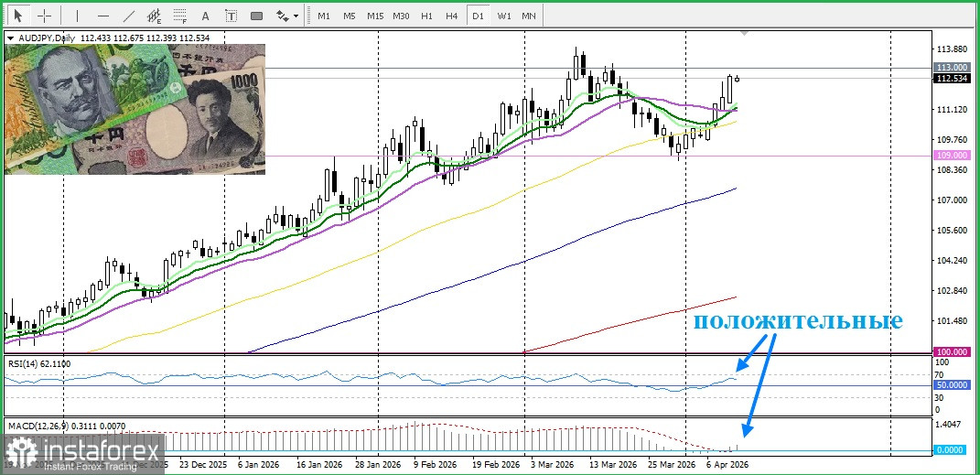Click the 109.760 price axis value
980x475 pixels.
click(x=950, y=140)
